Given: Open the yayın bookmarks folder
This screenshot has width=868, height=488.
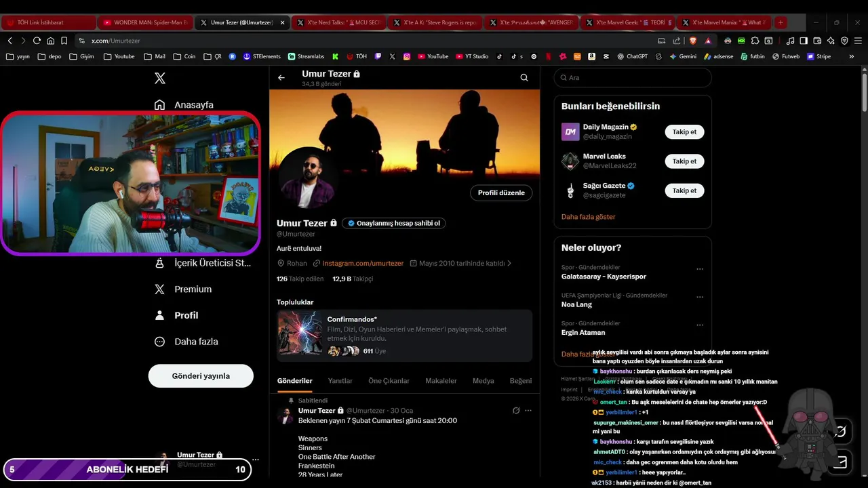Looking at the screenshot, I should pyautogui.click(x=18, y=56).
